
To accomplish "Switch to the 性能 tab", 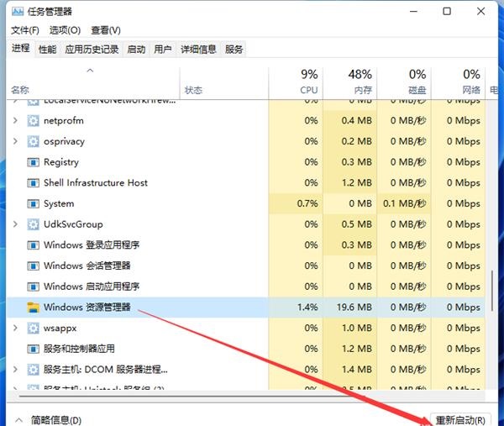I will tap(48, 50).
